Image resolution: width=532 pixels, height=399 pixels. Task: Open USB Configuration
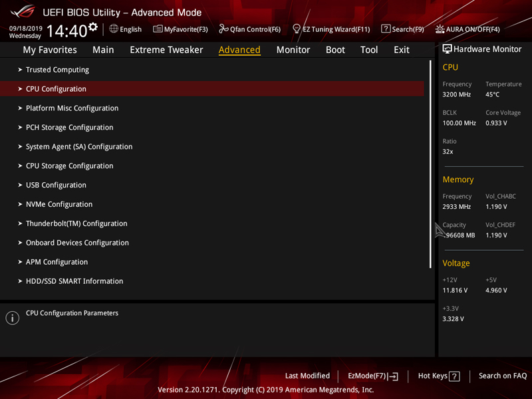click(56, 185)
